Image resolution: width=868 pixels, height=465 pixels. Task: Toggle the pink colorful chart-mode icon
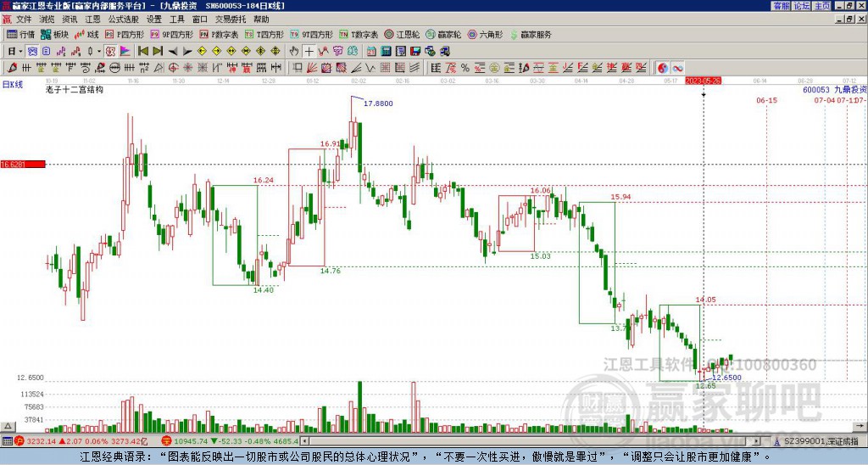point(125,51)
